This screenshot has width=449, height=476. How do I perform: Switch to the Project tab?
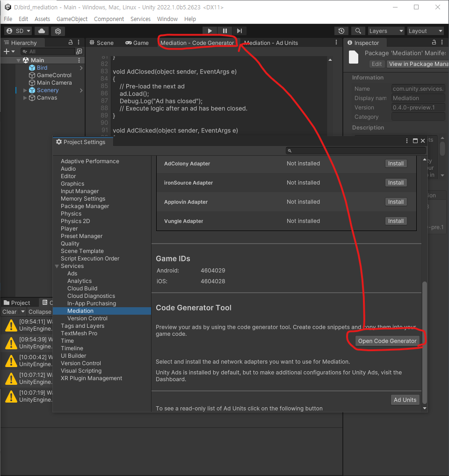tap(17, 303)
